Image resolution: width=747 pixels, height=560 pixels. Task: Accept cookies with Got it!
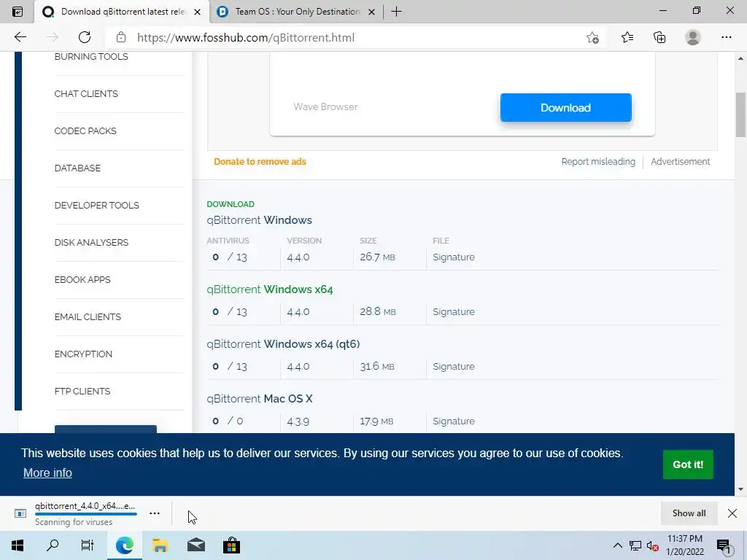click(x=688, y=464)
